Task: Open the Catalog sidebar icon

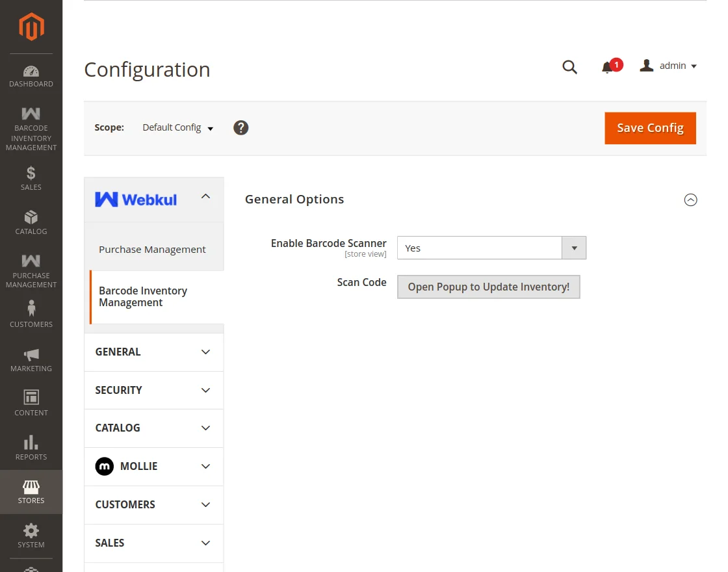Action: coord(31,221)
